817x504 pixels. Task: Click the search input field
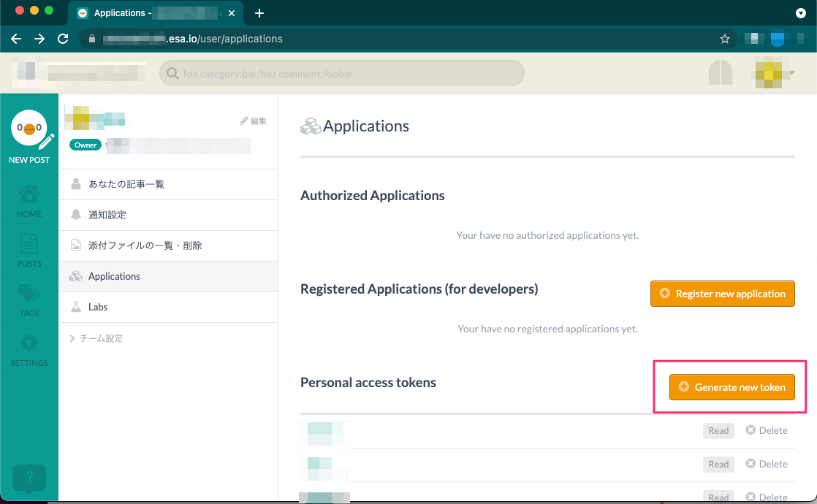[x=342, y=73]
